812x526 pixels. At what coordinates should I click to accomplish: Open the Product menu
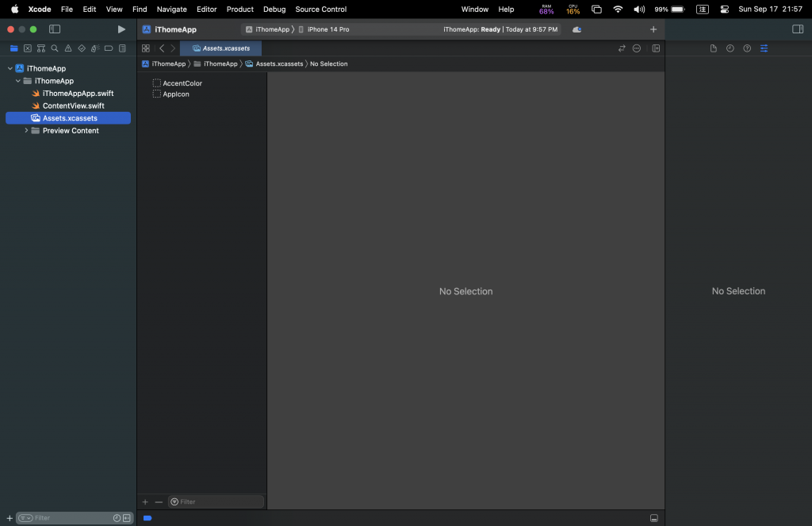(239, 10)
